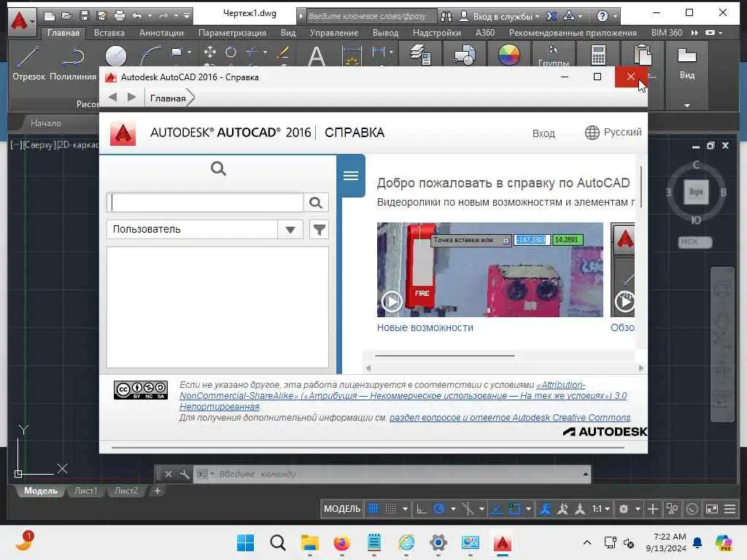Viewport: 747px width, 560px height.
Task: Toggle snap mode dots in status bar
Action: (391, 508)
